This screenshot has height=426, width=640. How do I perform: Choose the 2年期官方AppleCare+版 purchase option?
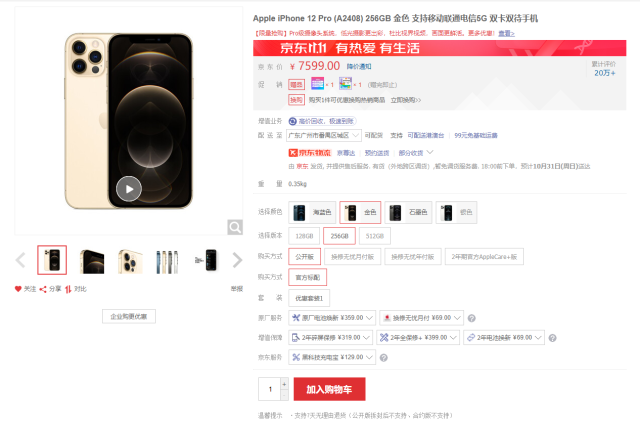point(484,257)
